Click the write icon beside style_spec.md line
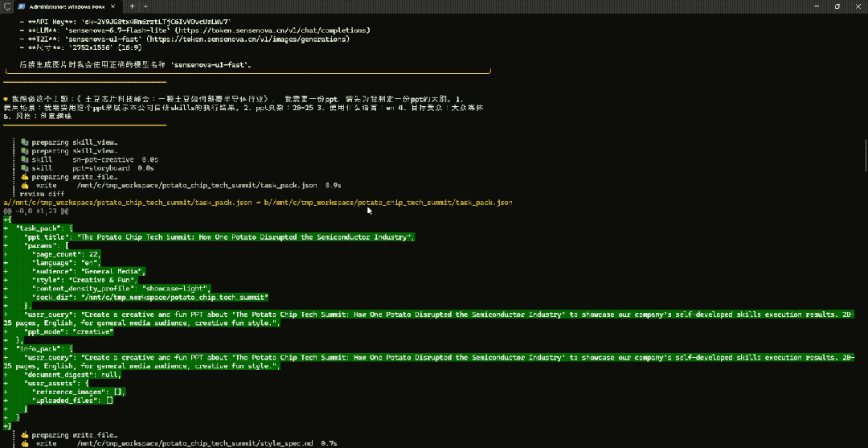 [x=24, y=444]
